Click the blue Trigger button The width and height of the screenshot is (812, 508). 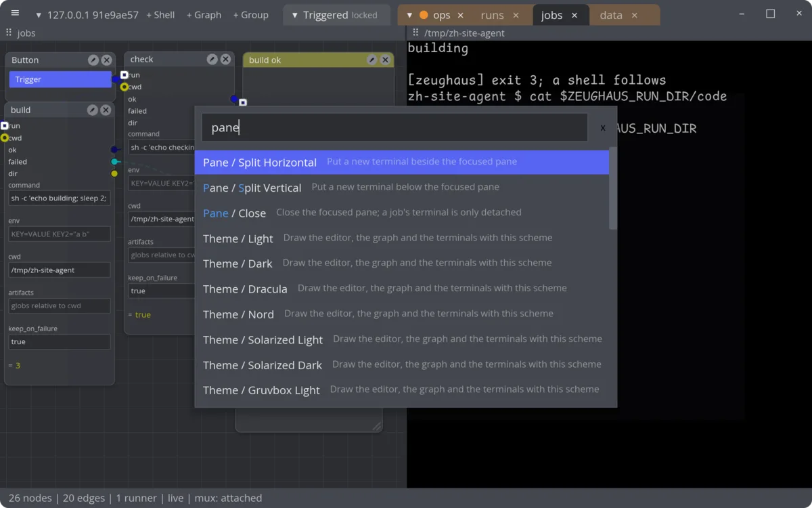pos(60,79)
